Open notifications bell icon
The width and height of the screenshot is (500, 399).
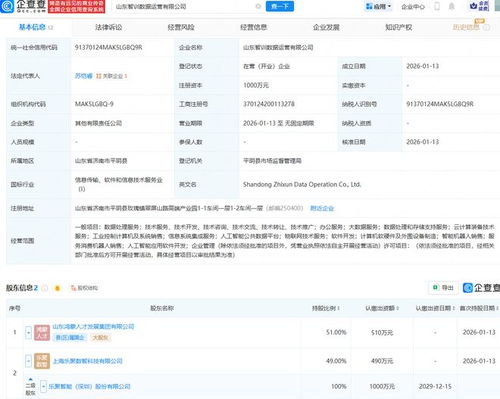(x=452, y=6)
